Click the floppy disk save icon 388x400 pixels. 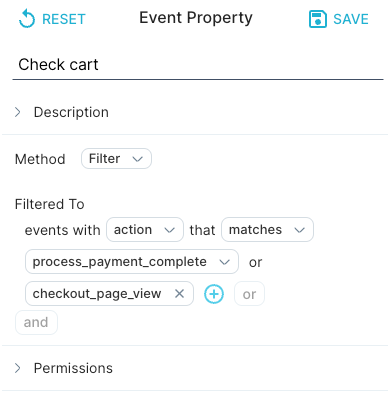pyautogui.click(x=317, y=19)
